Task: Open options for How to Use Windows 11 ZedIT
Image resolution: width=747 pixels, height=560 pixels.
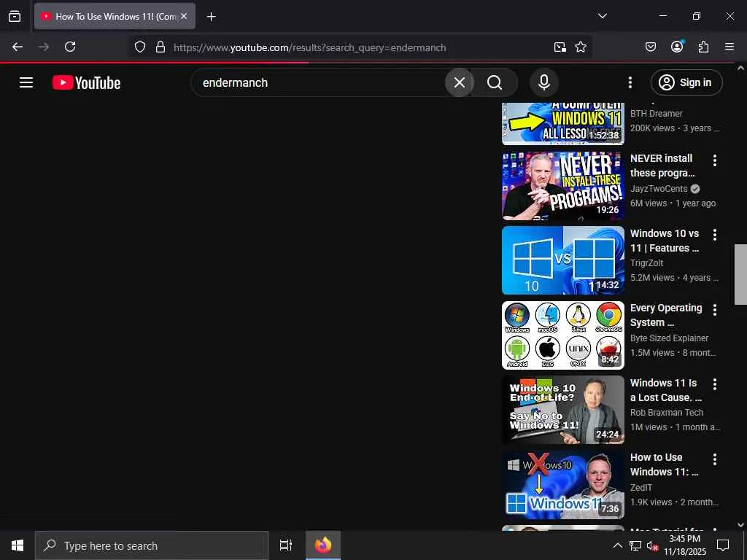Action: pos(715,459)
